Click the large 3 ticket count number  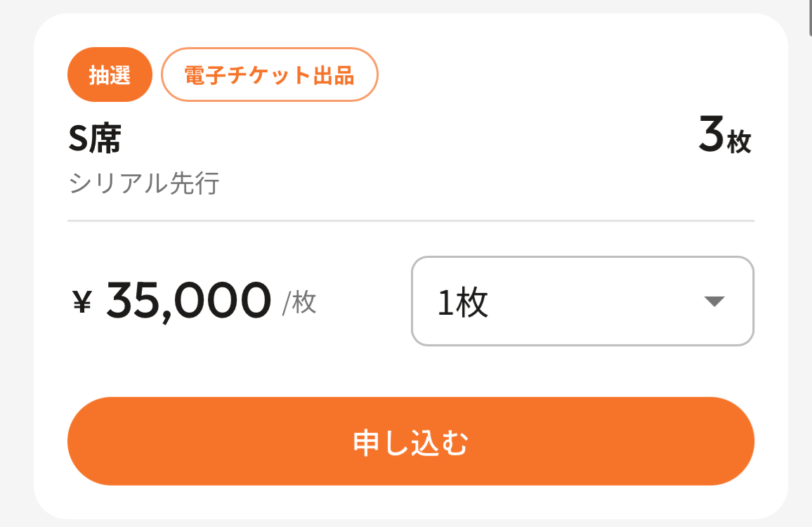(711, 135)
